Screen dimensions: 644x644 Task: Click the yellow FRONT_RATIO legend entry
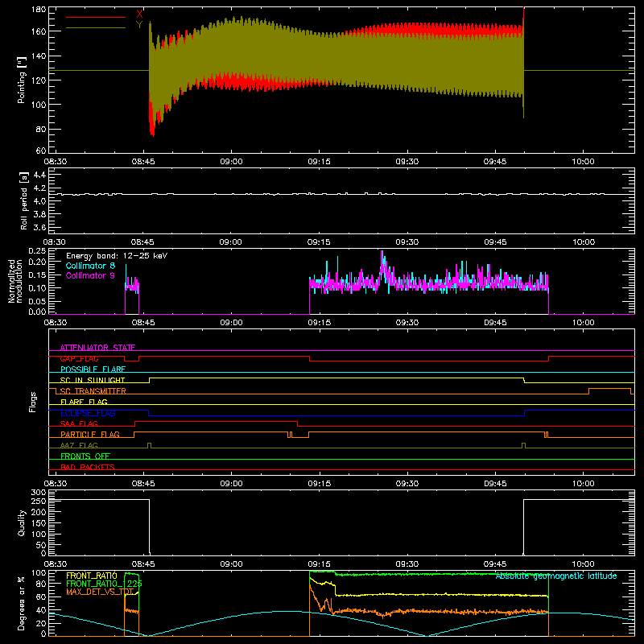point(92,576)
